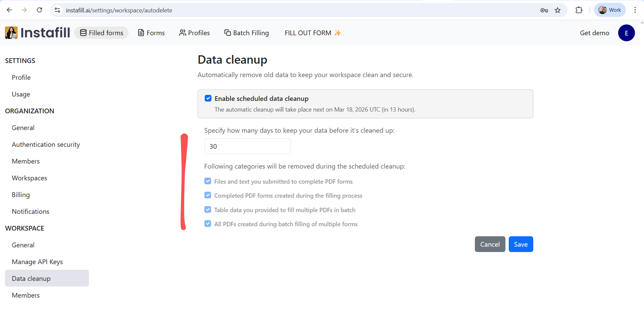This screenshot has height=311, width=644.
Task: Edit the days-to-keep data input field
Action: [x=247, y=146]
